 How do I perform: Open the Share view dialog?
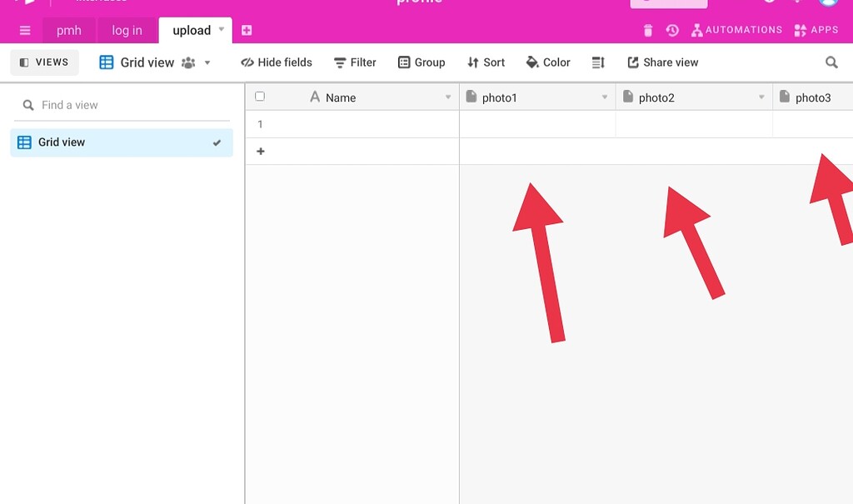coord(662,62)
